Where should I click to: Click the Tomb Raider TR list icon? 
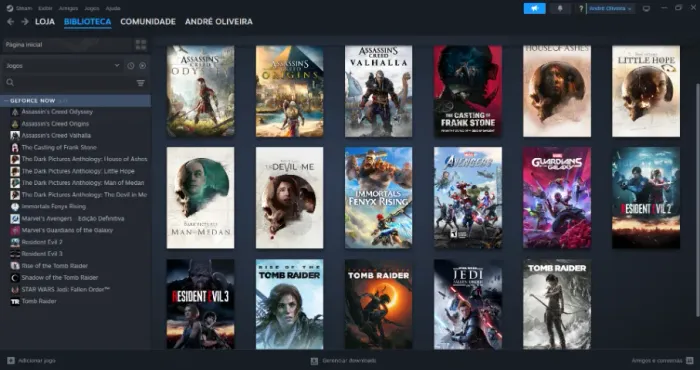coord(15,301)
